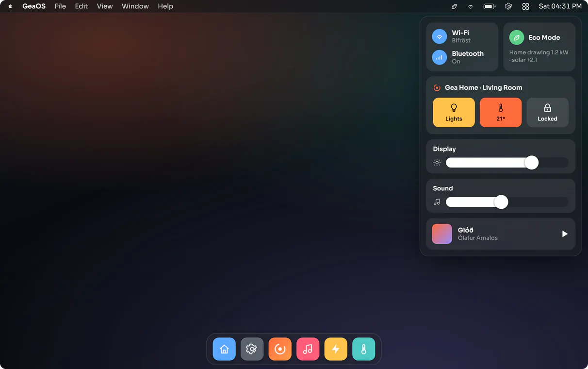Toggle Bluetooth using the blue Bluetooth circle
This screenshot has height=369, width=588.
[440, 57]
